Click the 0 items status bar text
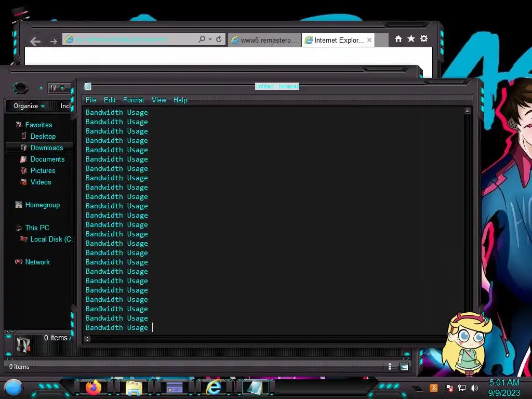The width and height of the screenshot is (532, 399). [x=19, y=367]
